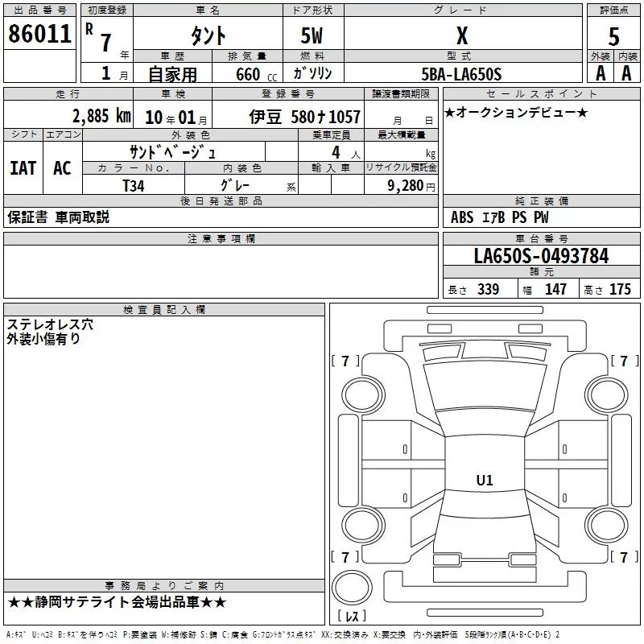
Task: Click the オークションデビュー sales point text
Action: coord(516,112)
